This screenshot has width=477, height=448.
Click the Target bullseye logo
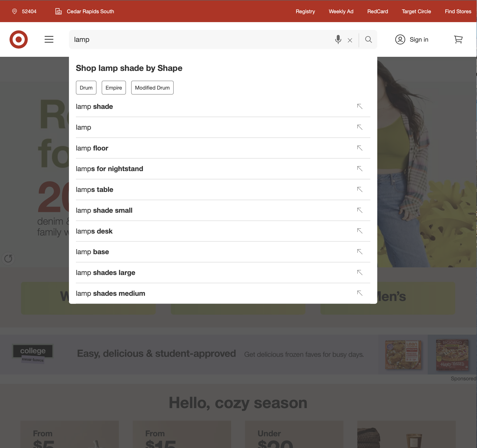point(18,39)
